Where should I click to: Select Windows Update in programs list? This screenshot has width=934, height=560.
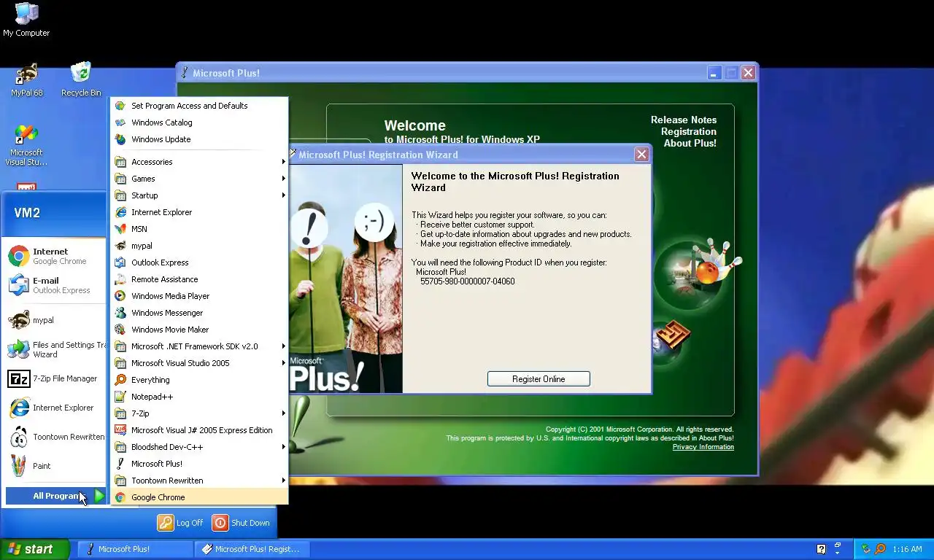pos(200,139)
